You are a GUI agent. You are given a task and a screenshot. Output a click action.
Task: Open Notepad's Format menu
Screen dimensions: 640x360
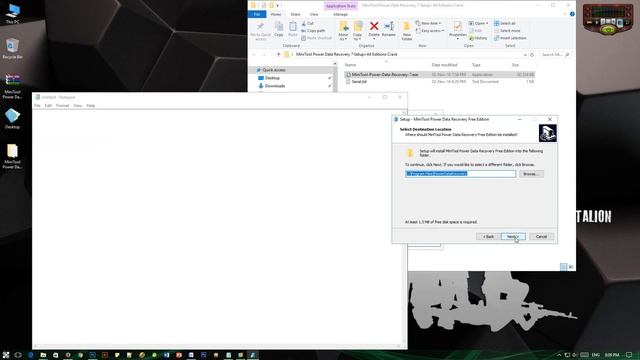62,106
